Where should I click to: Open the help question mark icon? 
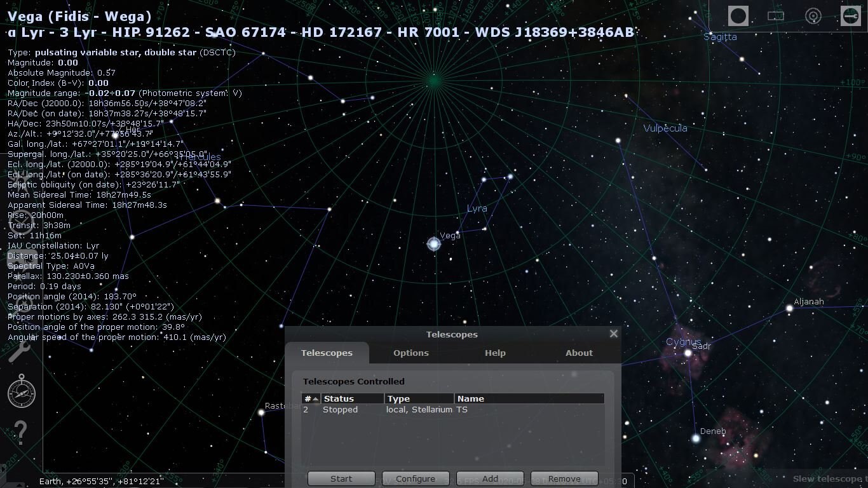pos(20,433)
